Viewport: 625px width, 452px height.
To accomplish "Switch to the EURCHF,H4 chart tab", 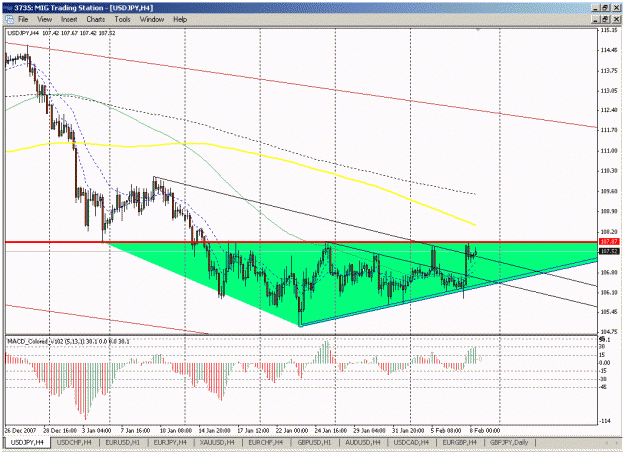I will click(x=265, y=442).
